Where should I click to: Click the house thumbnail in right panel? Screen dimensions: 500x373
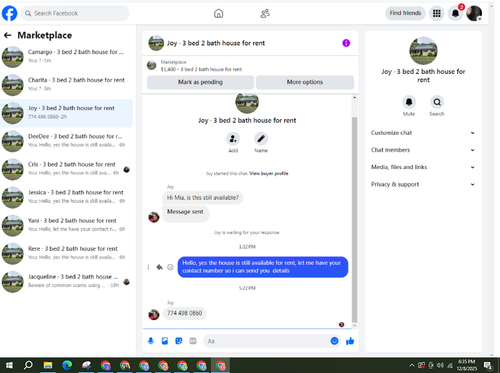[x=423, y=51]
